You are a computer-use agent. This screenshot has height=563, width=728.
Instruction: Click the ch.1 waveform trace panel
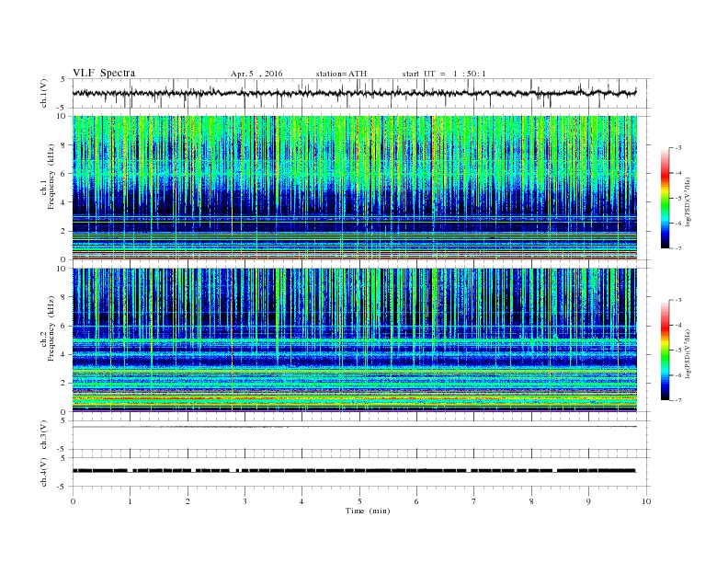[361, 93]
